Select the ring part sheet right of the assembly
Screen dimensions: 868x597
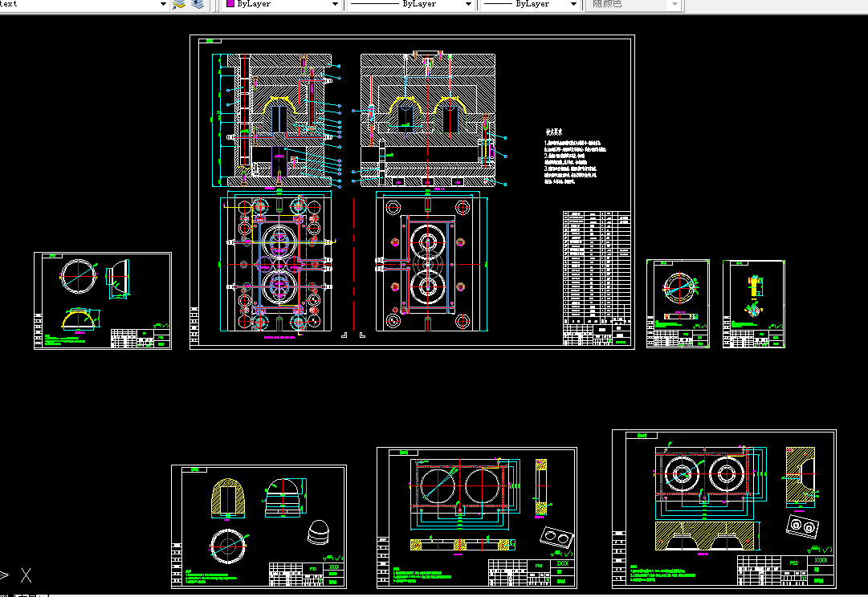click(679, 304)
